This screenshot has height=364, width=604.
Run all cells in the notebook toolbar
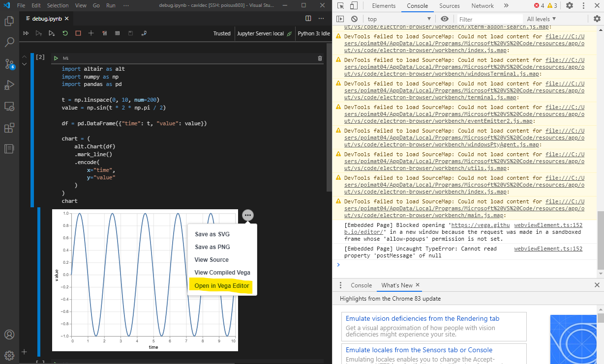point(26,33)
